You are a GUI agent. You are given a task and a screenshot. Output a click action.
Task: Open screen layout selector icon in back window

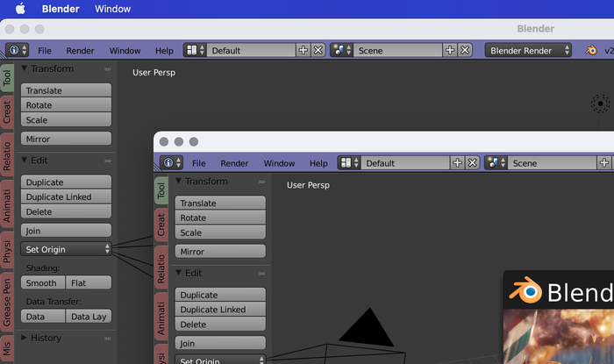[195, 50]
